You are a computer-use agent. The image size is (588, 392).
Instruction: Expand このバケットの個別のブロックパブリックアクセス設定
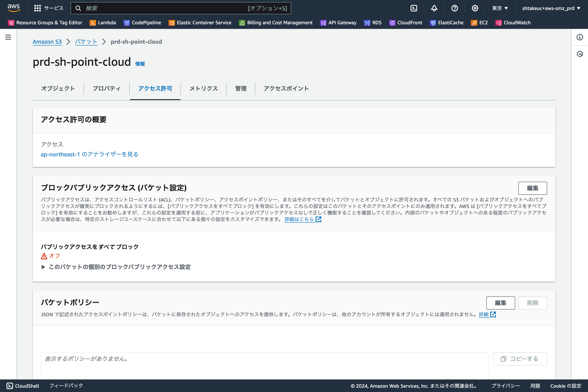tap(116, 267)
